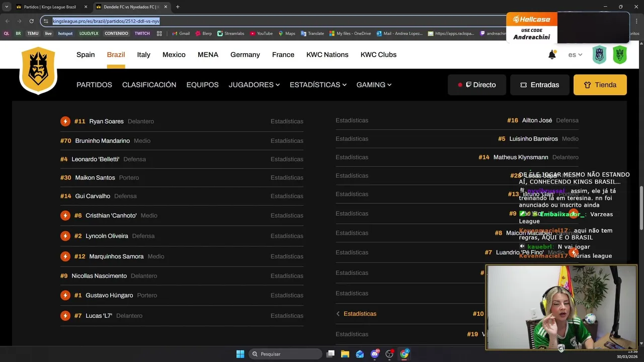Open Estadísticas for Ailton José
The width and height of the screenshot is (644, 362).
click(x=352, y=121)
